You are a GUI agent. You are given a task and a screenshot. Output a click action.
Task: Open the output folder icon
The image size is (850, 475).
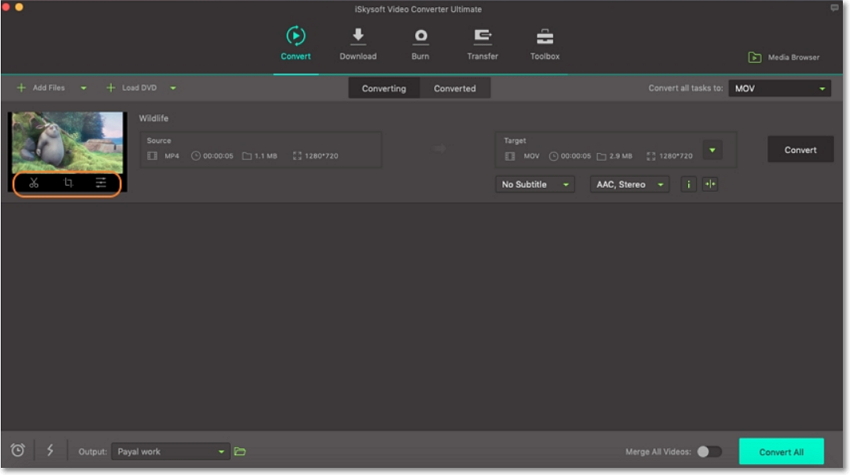pyautogui.click(x=240, y=452)
